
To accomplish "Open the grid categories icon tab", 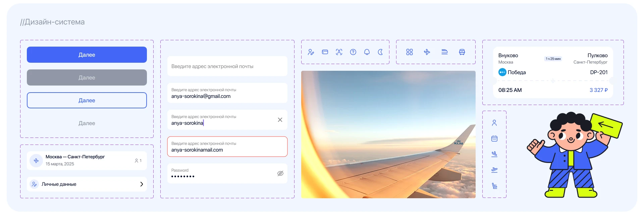I will [x=410, y=52].
